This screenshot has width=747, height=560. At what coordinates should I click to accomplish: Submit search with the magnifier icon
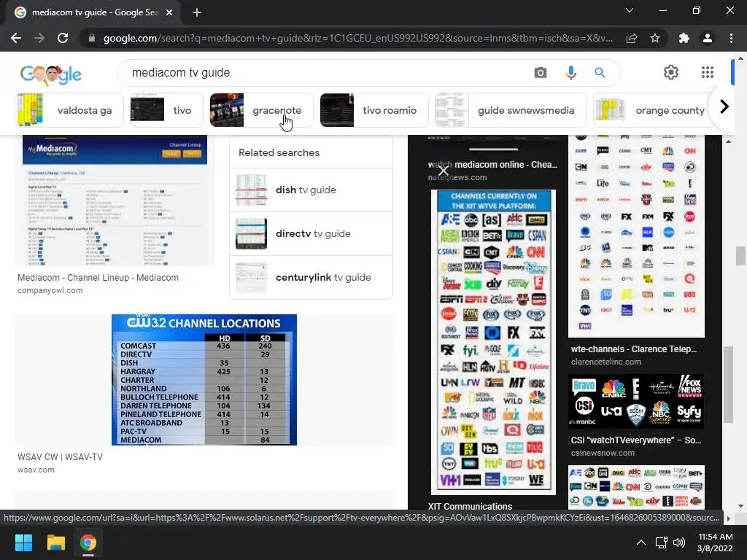click(600, 72)
